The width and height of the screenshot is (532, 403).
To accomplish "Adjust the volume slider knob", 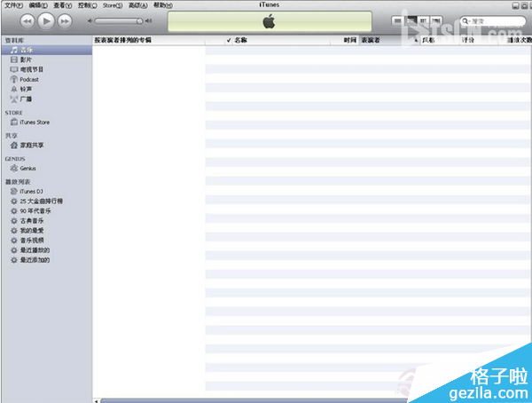I will 139,21.
